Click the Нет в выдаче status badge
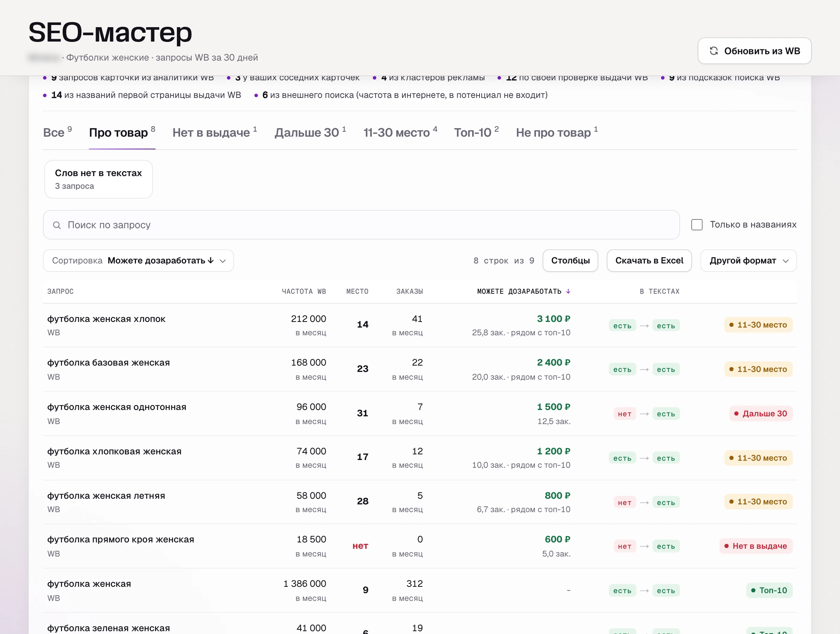This screenshot has height=634, width=840. tap(756, 546)
